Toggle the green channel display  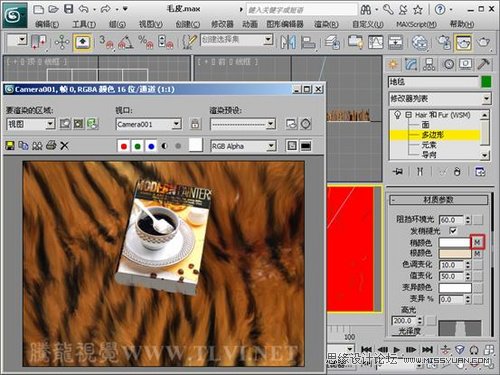(x=138, y=146)
